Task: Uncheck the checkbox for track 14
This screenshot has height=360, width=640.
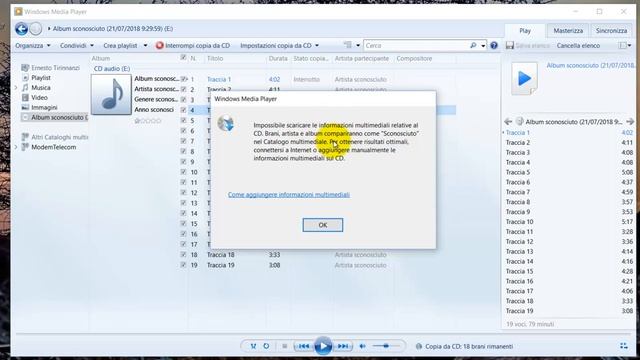Action: click(x=183, y=213)
